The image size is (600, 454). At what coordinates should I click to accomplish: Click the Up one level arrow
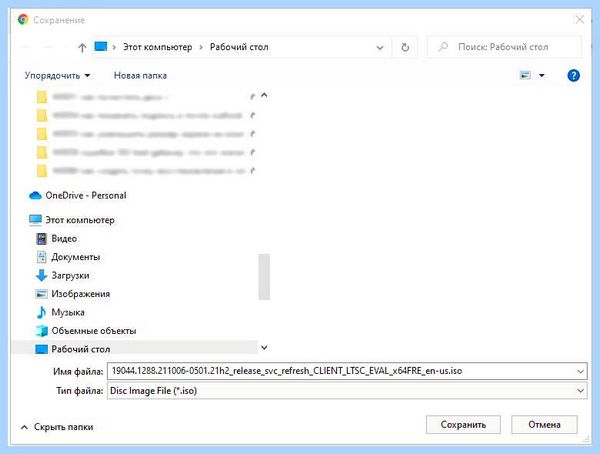pos(82,47)
